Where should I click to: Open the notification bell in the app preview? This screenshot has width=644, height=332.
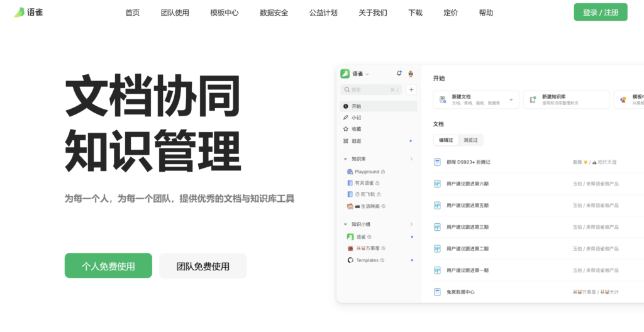click(399, 74)
